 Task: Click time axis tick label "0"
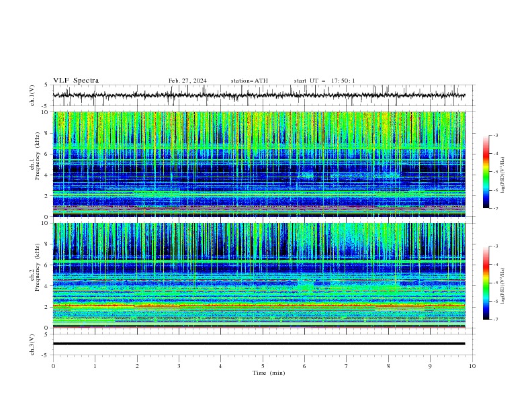(53, 366)
